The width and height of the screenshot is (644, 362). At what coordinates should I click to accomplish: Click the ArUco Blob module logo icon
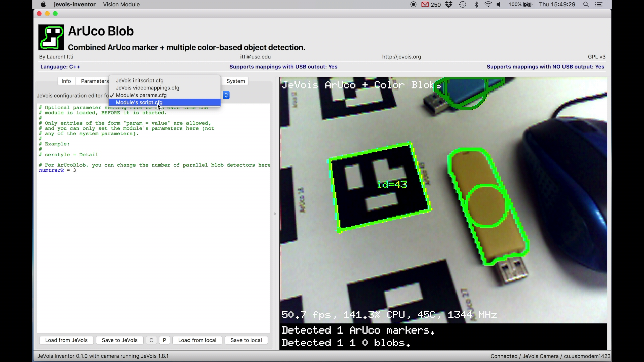[51, 37]
